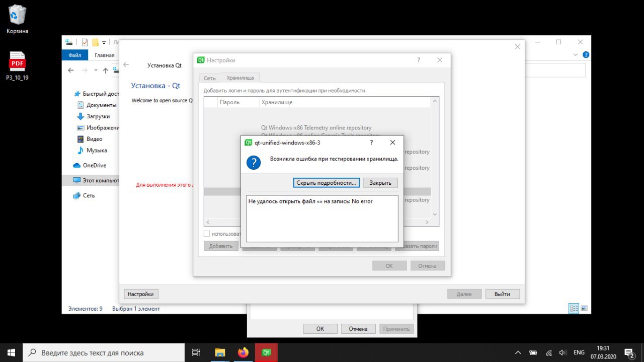Click New folder icon in Explorer title bar
The width and height of the screenshot is (644, 362).
pos(95,43)
